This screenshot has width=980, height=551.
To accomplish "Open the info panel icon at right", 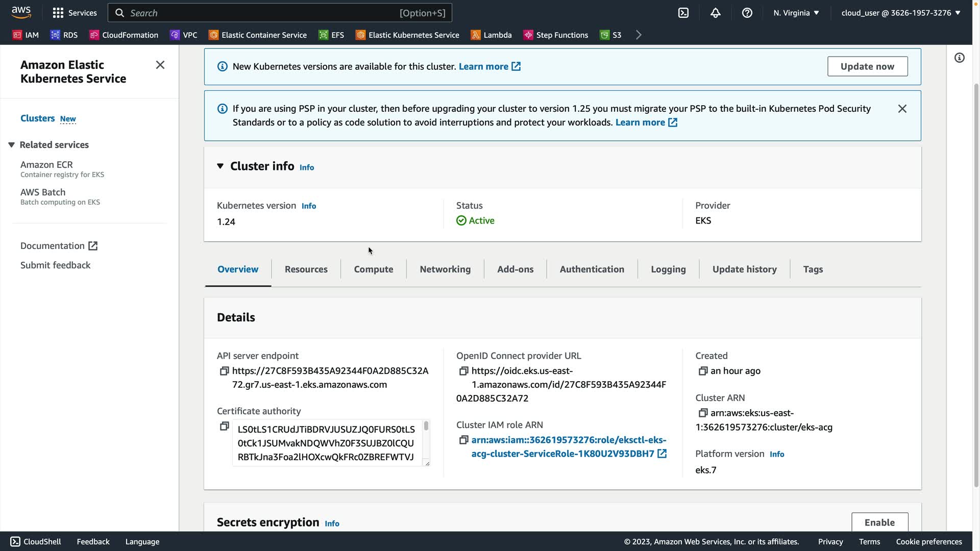I will click(959, 58).
